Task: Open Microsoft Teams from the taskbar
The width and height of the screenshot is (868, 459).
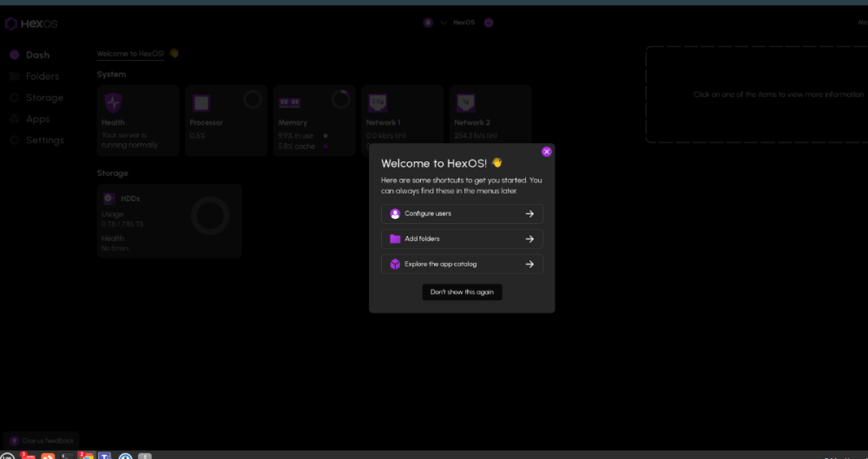Action: (105, 456)
